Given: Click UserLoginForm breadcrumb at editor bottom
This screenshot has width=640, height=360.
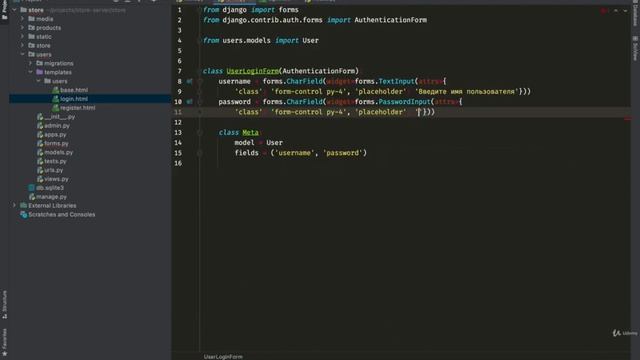Looking at the screenshot, I should click(x=223, y=357).
